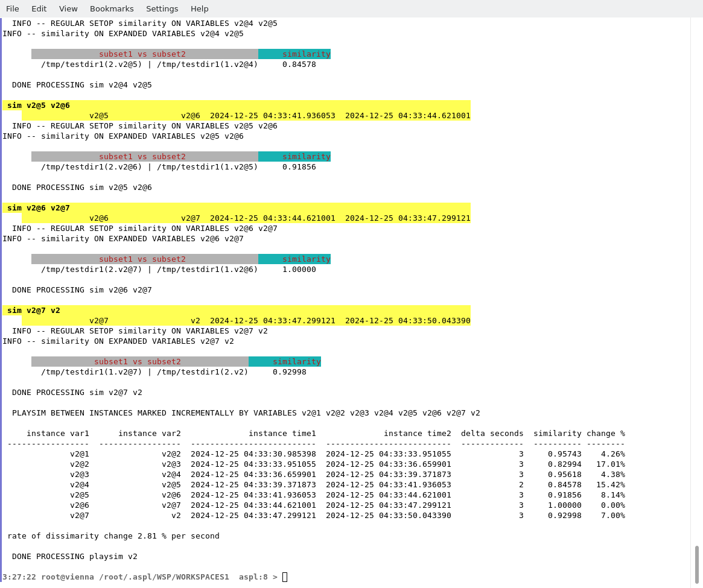This screenshot has width=703, height=588.
Task: Click the 'PLAYSIM BETWEEN INSTANCES' line
Action: point(246,413)
